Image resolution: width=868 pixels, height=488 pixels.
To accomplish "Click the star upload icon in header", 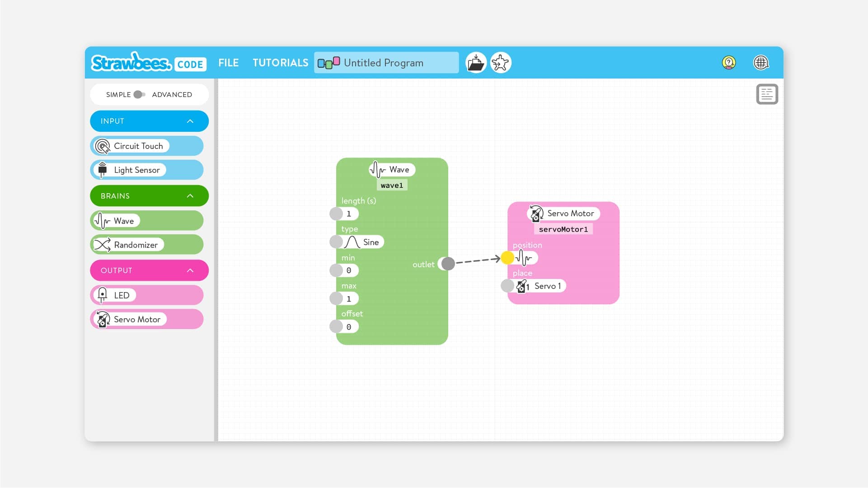I will [x=500, y=63].
